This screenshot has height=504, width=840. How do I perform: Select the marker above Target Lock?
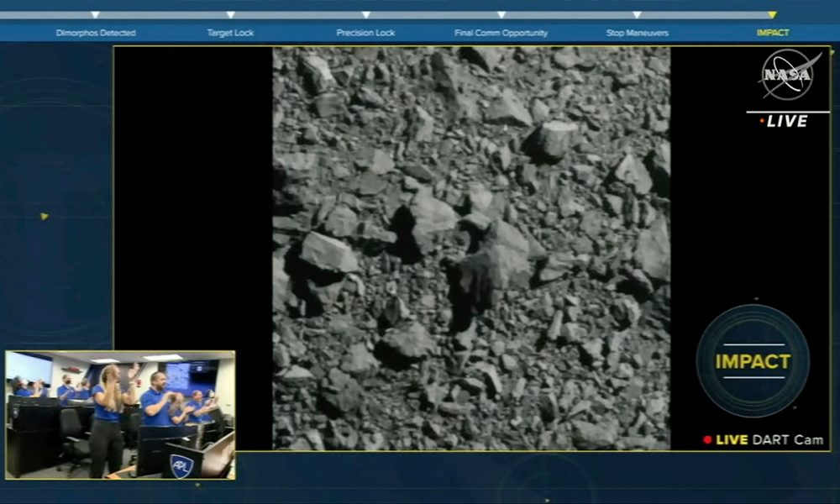coord(228,14)
